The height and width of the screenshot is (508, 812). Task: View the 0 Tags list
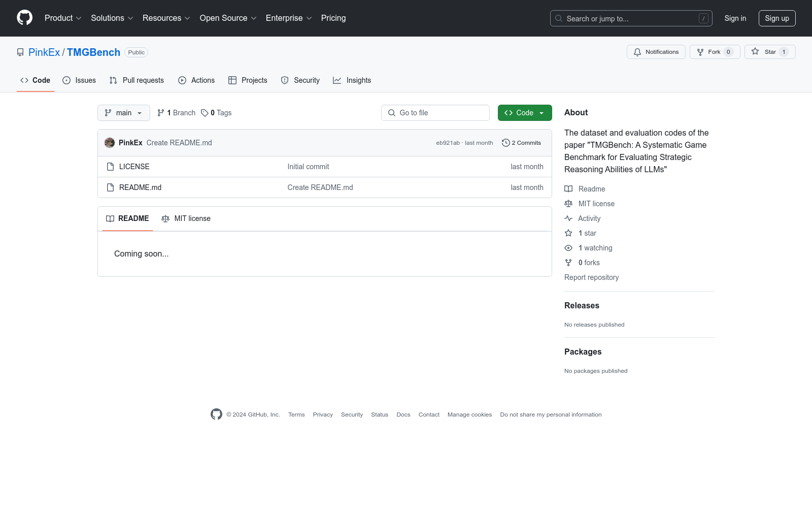(x=216, y=113)
